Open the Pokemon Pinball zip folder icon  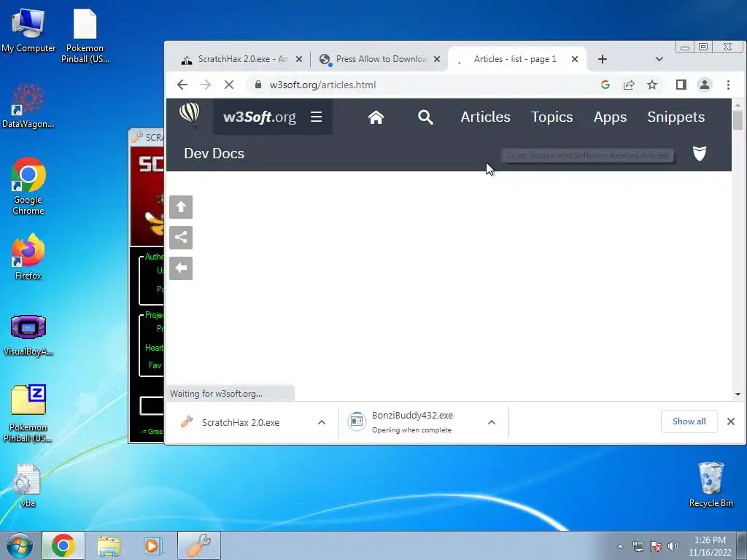(x=28, y=413)
